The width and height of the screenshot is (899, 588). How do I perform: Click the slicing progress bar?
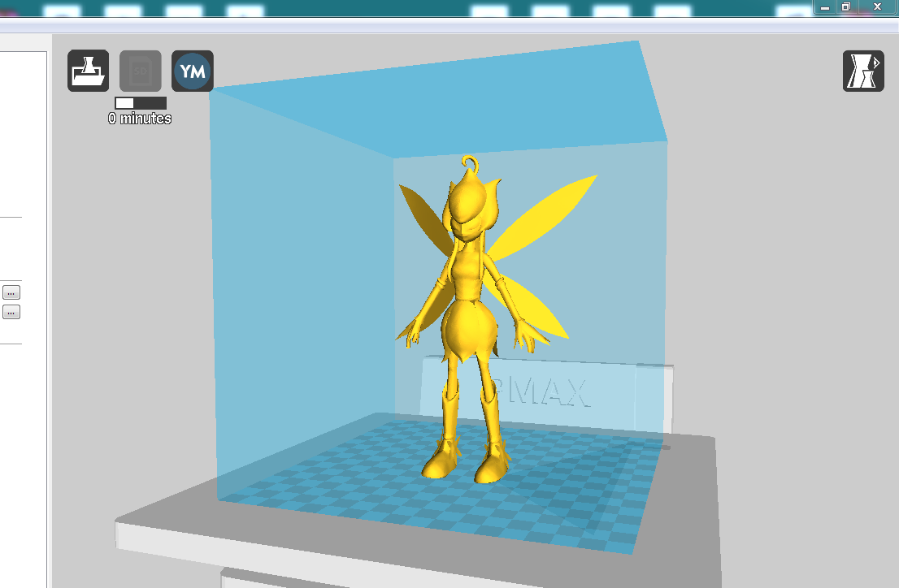pos(141,103)
